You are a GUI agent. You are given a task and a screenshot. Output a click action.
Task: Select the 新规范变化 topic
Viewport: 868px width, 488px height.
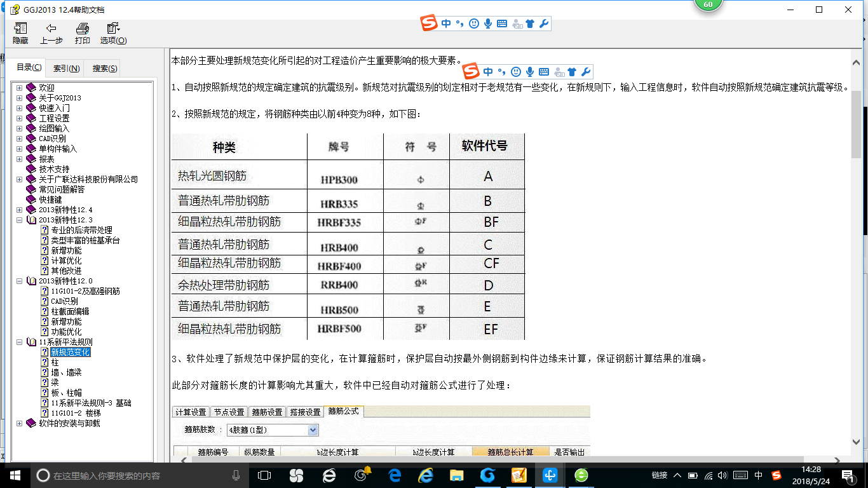pos(71,352)
